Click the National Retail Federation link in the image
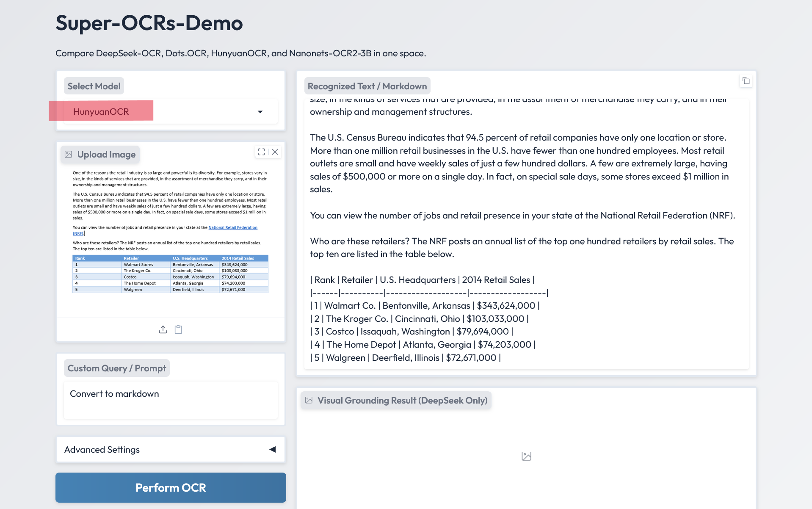This screenshot has height=509, width=812. [232, 228]
